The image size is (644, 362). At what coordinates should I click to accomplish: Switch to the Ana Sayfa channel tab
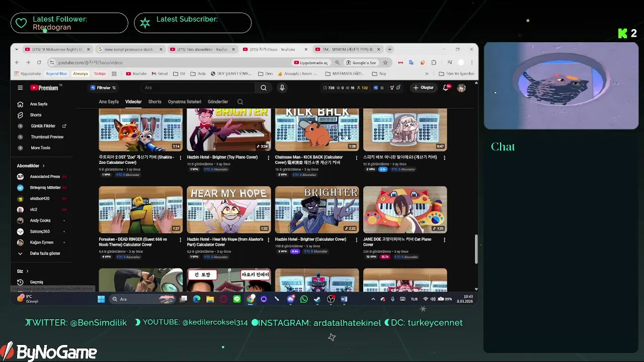point(109,102)
